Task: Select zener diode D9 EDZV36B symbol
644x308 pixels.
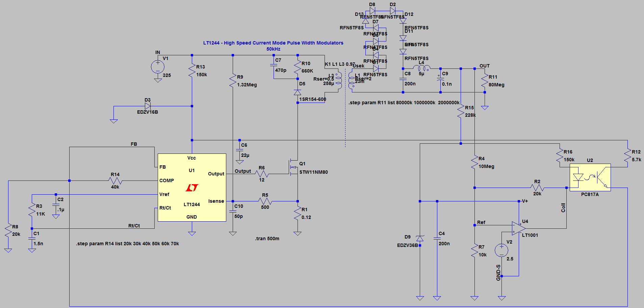Action: pos(420,239)
